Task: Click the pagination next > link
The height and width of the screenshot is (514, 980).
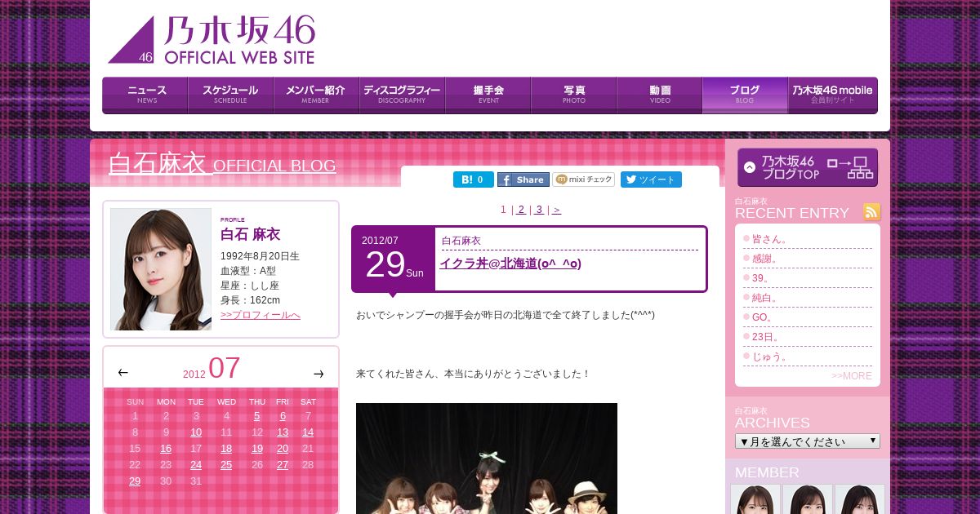Action: pyautogui.click(x=556, y=210)
